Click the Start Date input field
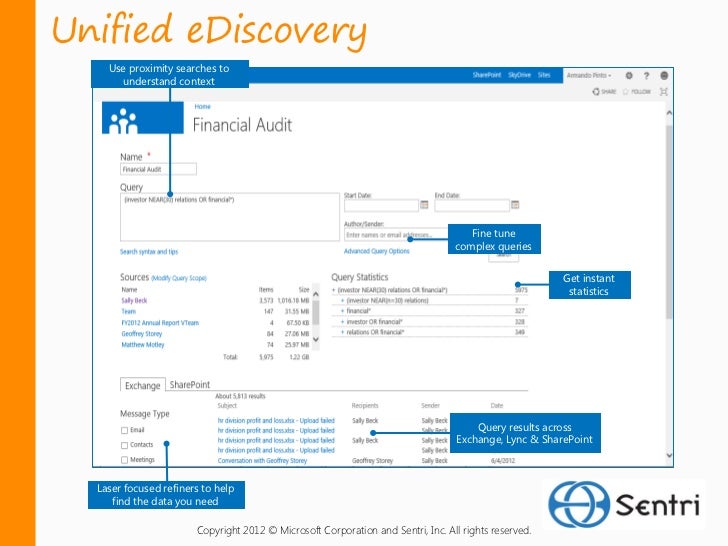This screenshot has height=546, width=728. pyautogui.click(x=381, y=205)
